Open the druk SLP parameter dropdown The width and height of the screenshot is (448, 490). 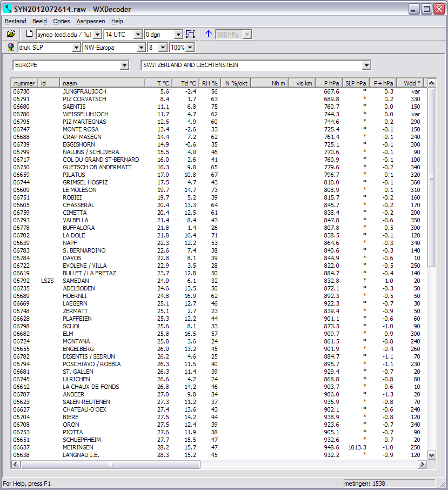(x=76, y=48)
